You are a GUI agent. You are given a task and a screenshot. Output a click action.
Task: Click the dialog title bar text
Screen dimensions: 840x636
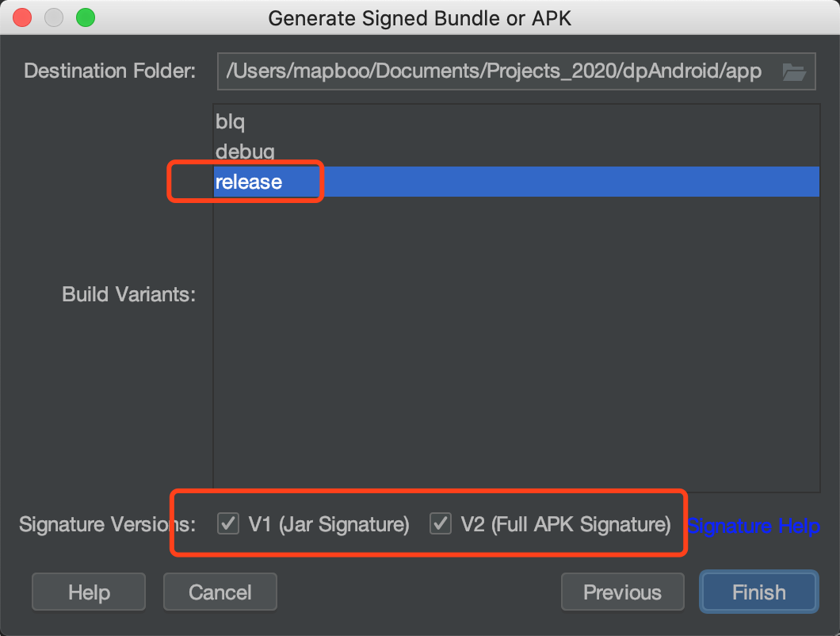click(x=420, y=17)
